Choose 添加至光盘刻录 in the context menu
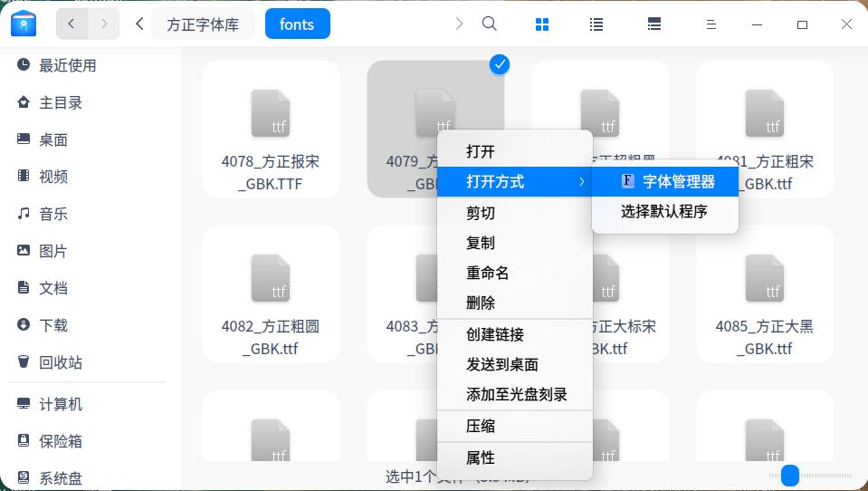868x491 pixels. (515, 394)
